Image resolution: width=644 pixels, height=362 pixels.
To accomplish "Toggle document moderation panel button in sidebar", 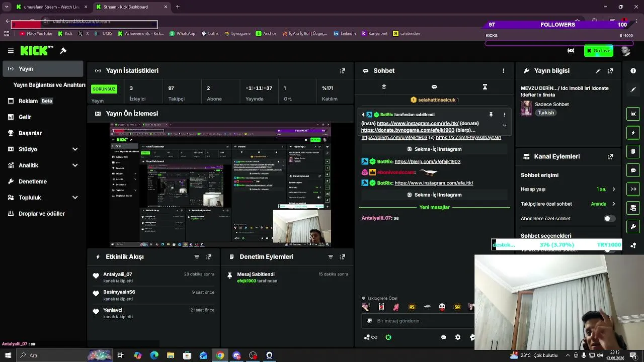I will click(633, 151).
